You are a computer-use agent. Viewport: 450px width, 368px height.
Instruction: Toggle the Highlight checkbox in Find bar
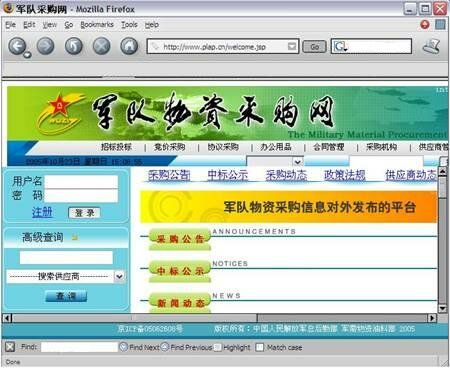[x=218, y=347]
